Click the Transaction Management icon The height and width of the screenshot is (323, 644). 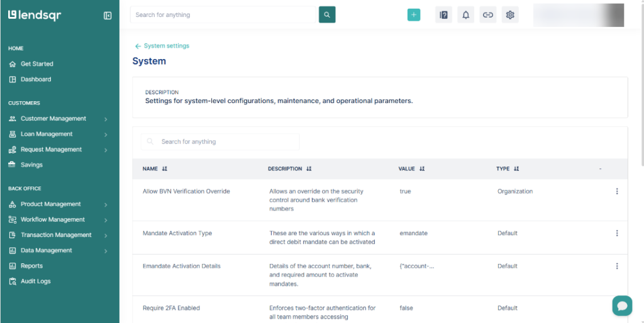tap(13, 235)
